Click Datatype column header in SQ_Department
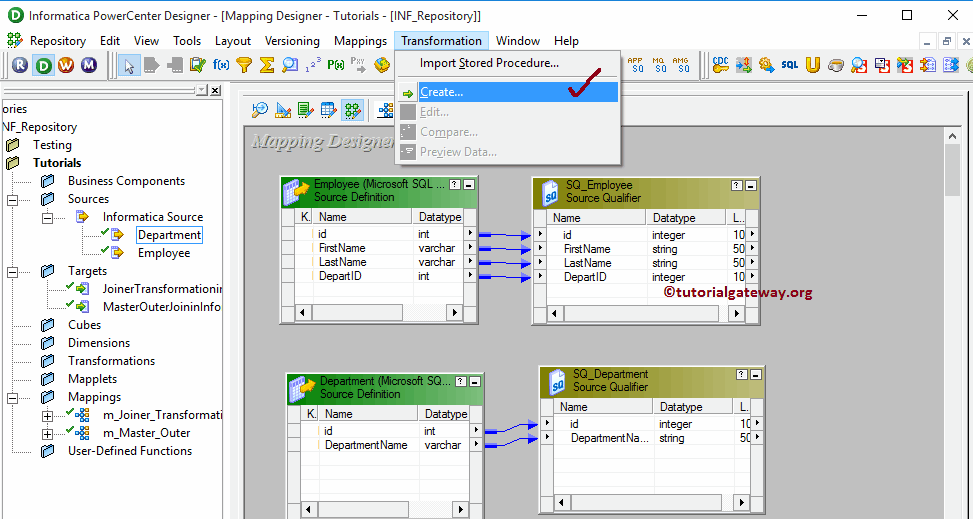 click(694, 407)
